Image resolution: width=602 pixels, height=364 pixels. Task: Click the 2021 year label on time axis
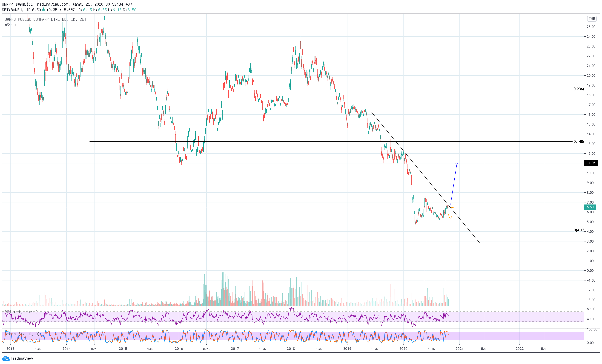pos(459,348)
